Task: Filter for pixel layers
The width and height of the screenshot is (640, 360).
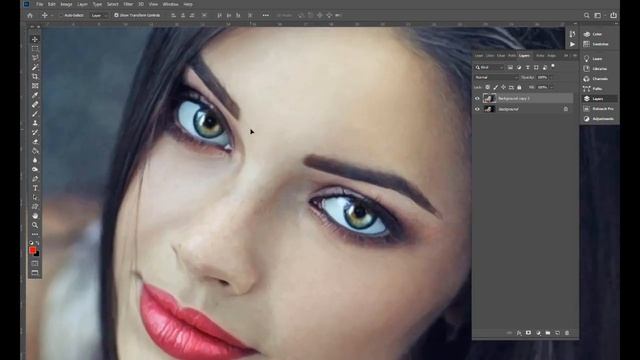Action: (x=511, y=67)
